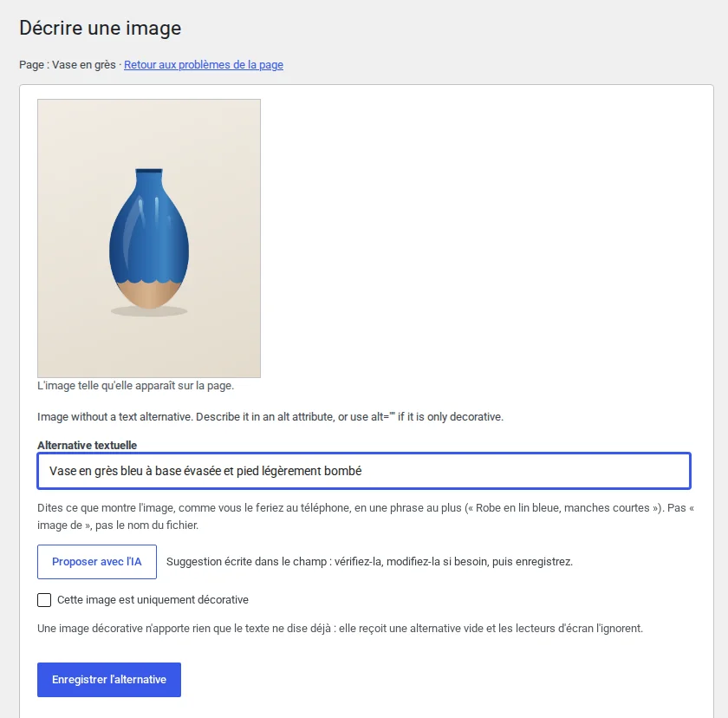Image resolution: width=728 pixels, height=718 pixels.
Task: Click label text 'Cette image est uniquement décorative'
Action: [x=153, y=600]
